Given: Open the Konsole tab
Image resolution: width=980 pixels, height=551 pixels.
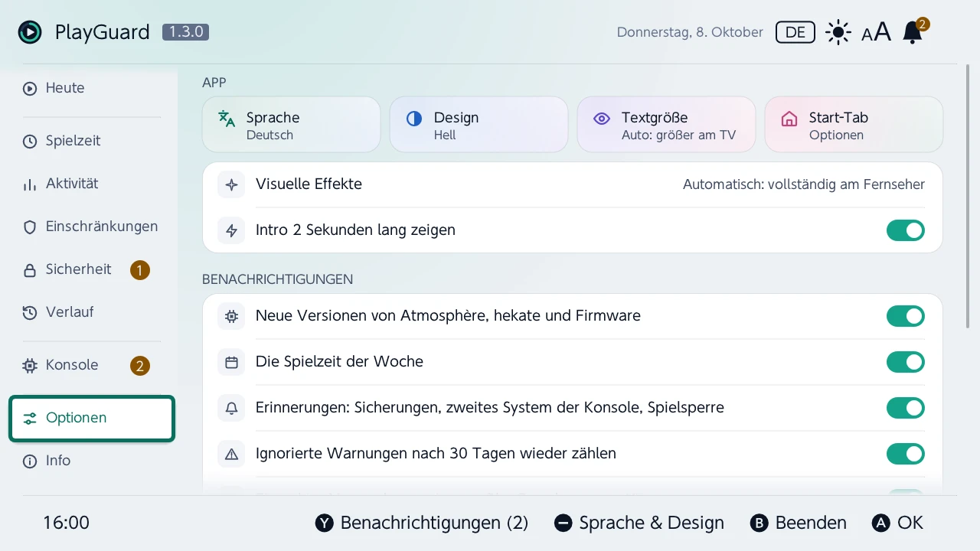Looking at the screenshot, I should click(x=92, y=365).
